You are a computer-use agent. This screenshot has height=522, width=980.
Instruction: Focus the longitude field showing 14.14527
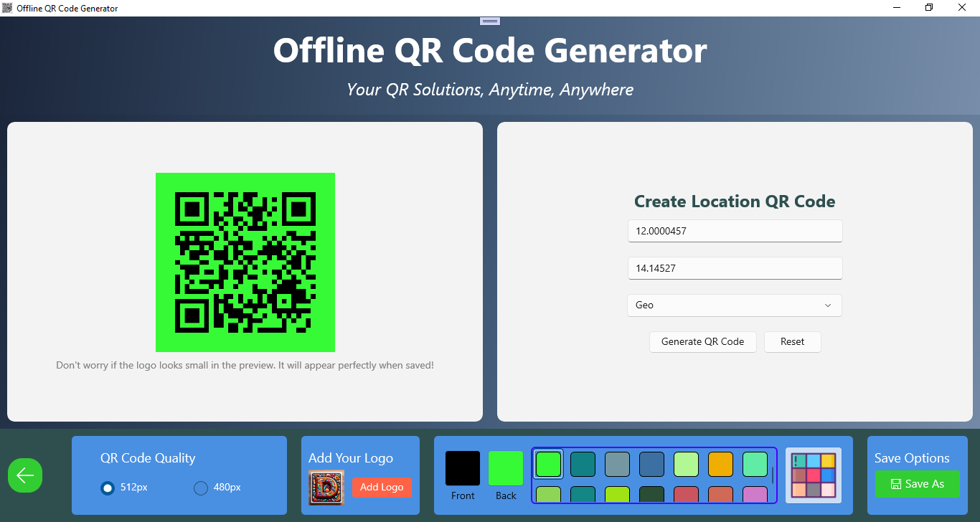coord(735,268)
